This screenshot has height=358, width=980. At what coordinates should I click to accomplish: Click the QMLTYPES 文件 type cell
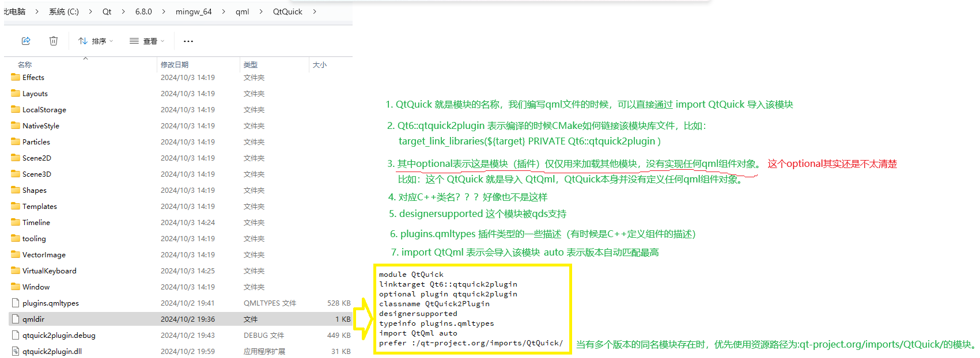(270, 303)
